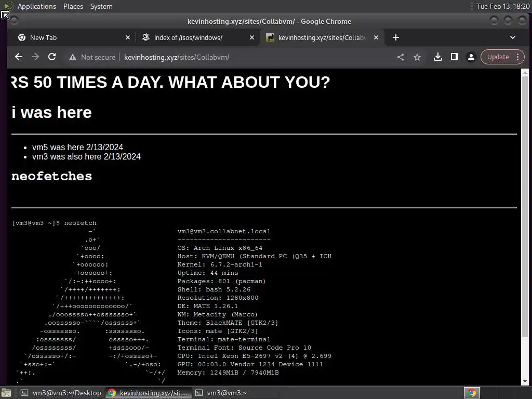Select the kevinhosting.xyz/sites/Collabvm tab

[322, 37]
